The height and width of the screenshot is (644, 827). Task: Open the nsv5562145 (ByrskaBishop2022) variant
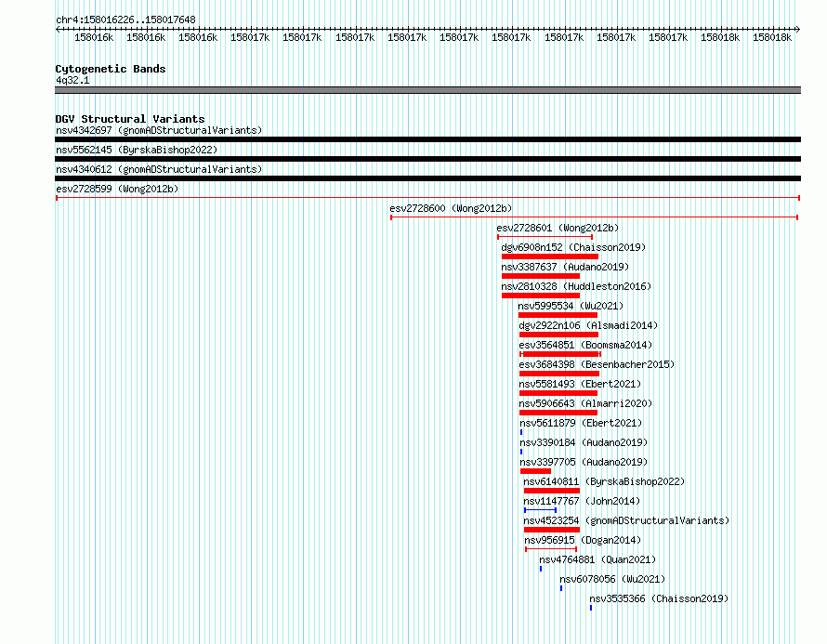pyautogui.click(x=137, y=150)
